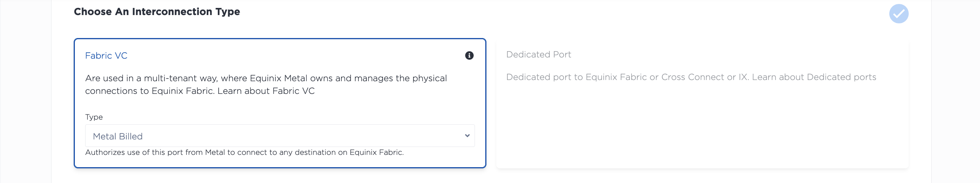The image size is (980, 183).
Task: Open the Learn about Fabric VC link
Action: [266, 91]
